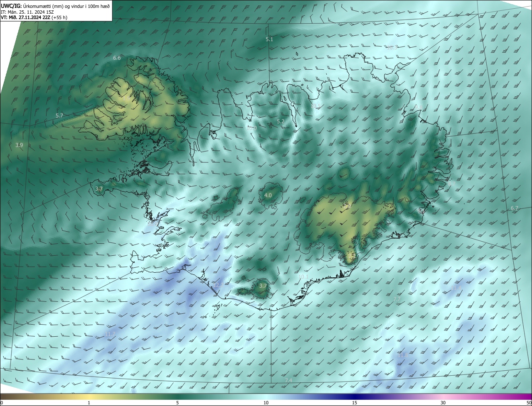Viewport: 532px width, 406px height.
Task: Click the 5.1 value label north of Iceland
Action: (269, 39)
